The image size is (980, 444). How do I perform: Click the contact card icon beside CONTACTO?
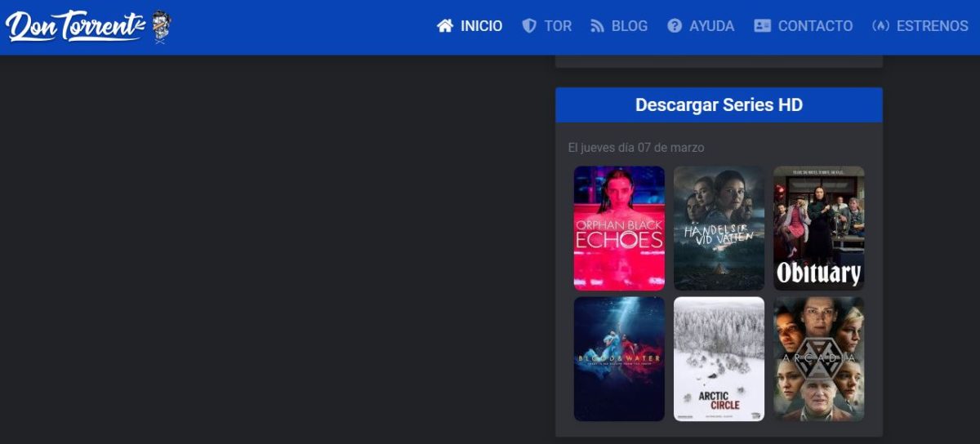click(762, 26)
